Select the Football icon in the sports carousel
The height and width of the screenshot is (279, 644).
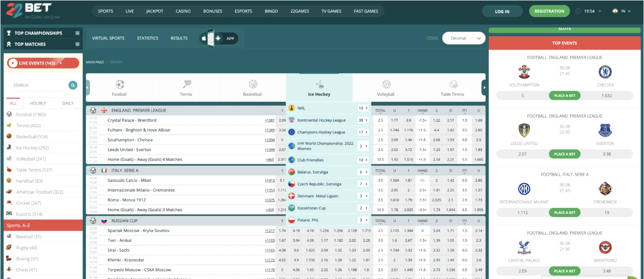119,84
